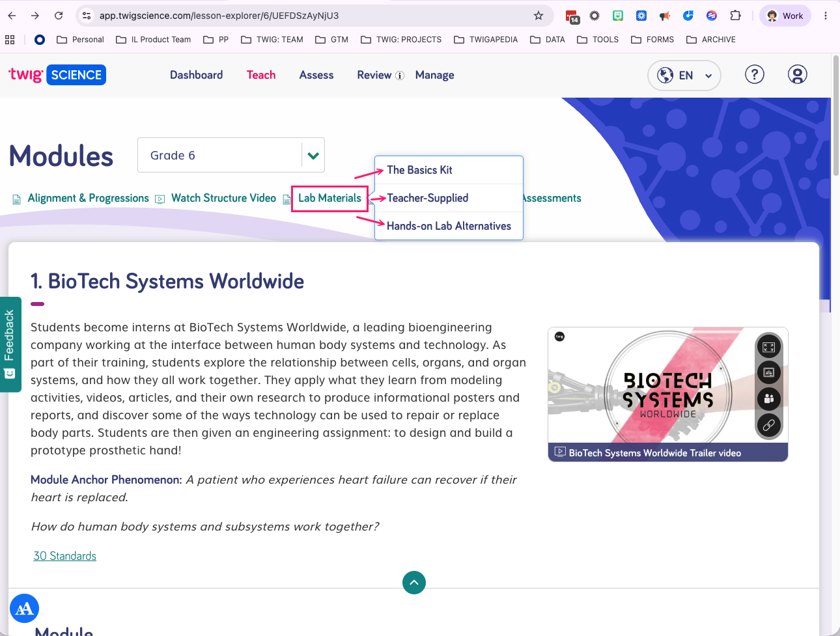Click the AA text size accessibility button
Image resolution: width=840 pixels, height=636 pixels.
pos(25,609)
